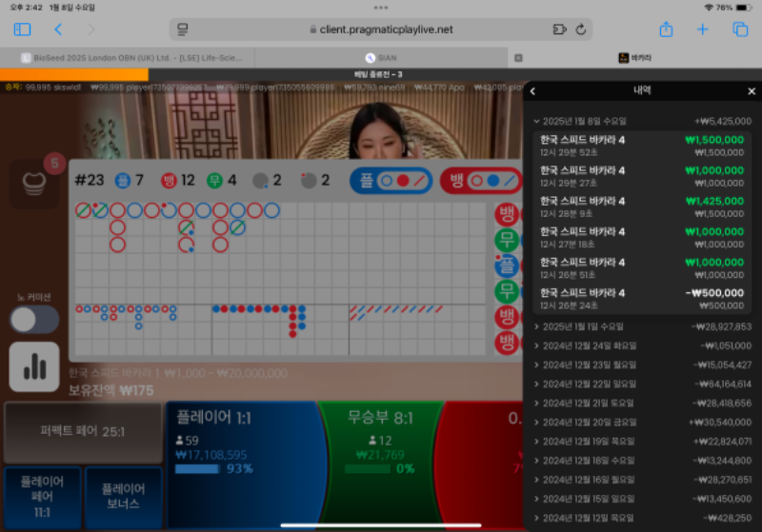The width and height of the screenshot is (762, 532).
Task: Click the address bar URL field
Action: 381,30
